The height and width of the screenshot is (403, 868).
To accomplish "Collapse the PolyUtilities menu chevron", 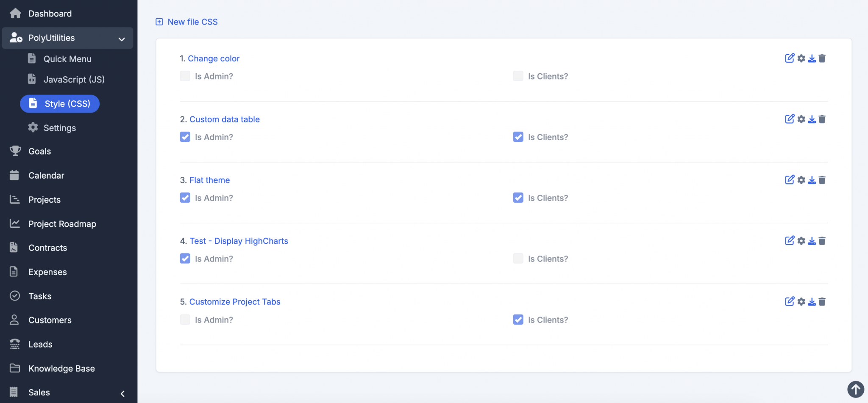I will (x=122, y=39).
